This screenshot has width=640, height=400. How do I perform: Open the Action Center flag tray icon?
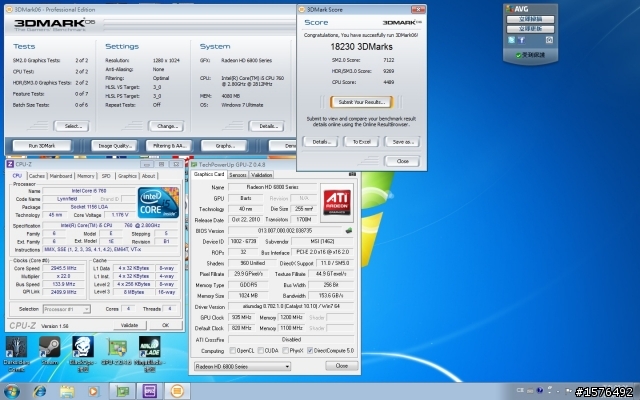pos(568,391)
